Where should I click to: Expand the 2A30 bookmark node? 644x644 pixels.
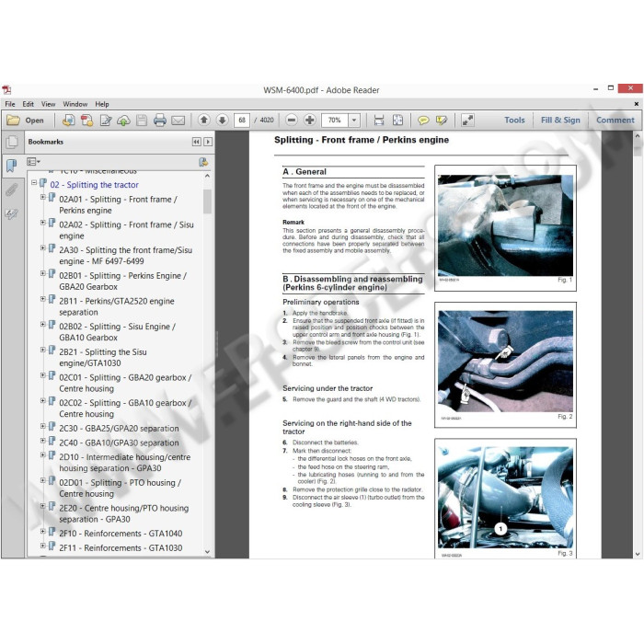(x=42, y=247)
